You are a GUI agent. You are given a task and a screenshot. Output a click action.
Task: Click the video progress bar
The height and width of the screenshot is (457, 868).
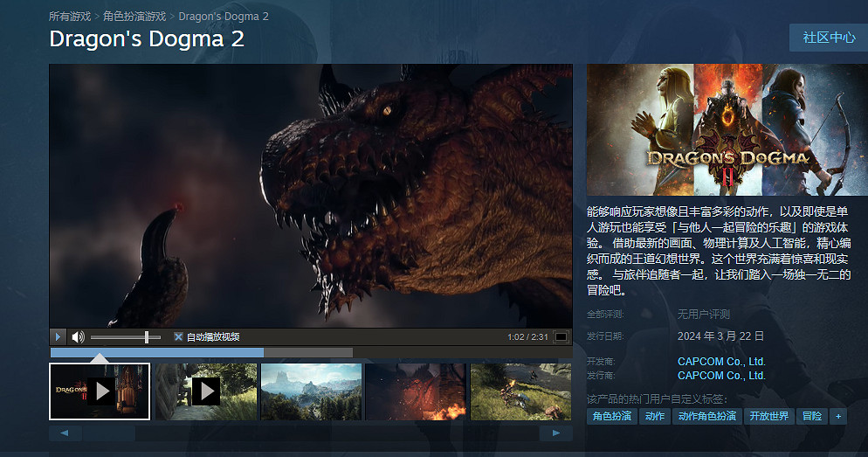point(201,352)
